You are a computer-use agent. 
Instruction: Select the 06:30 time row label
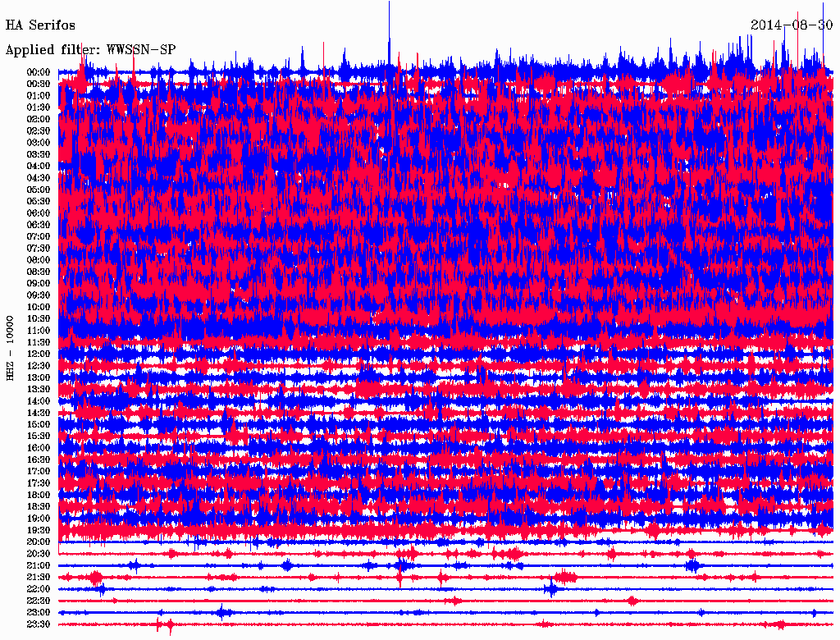[x=39, y=225]
